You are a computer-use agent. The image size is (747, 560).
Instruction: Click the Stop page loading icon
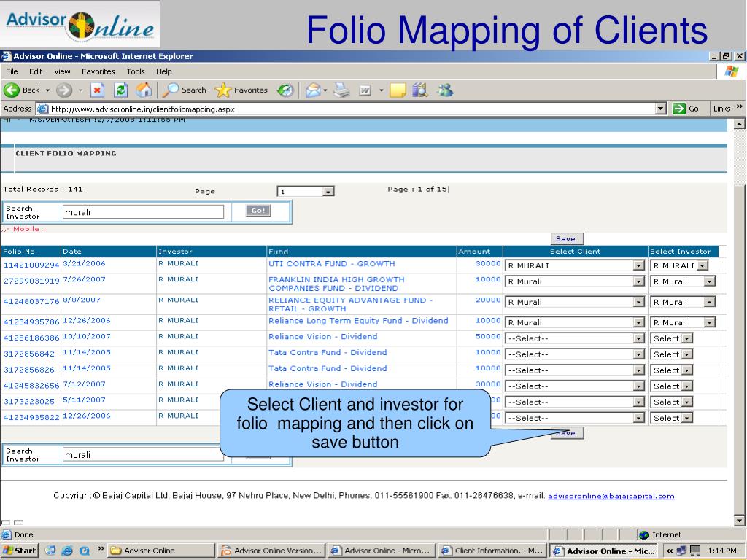point(97,90)
